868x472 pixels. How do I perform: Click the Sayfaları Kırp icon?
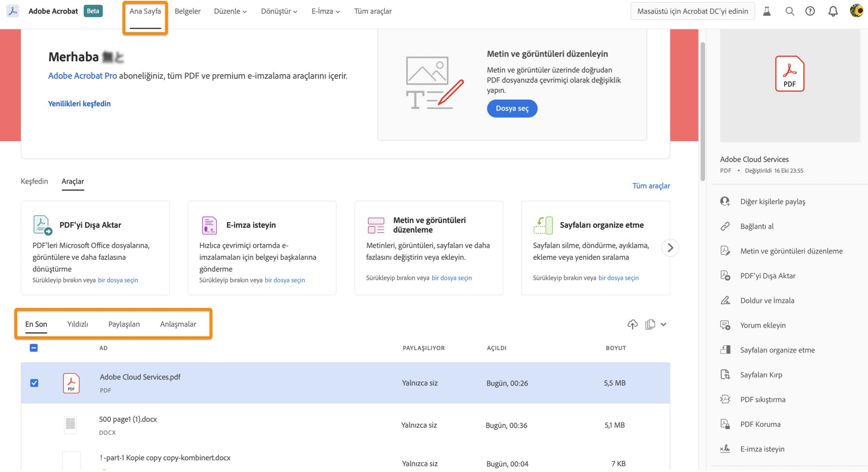(x=725, y=375)
